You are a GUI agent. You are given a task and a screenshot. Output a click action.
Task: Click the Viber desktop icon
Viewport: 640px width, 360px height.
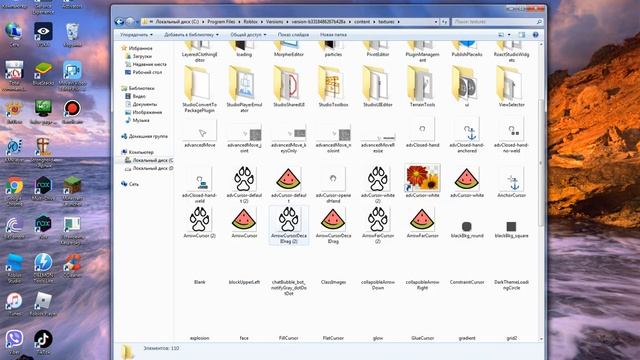14,342
